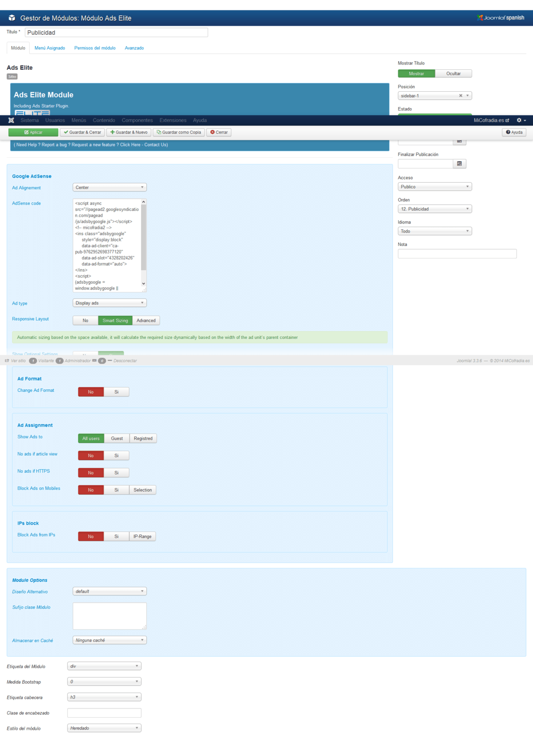Viewport: 533px width, 756px height.
Task: Open the Componentes menu
Action: click(x=137, y=120)
